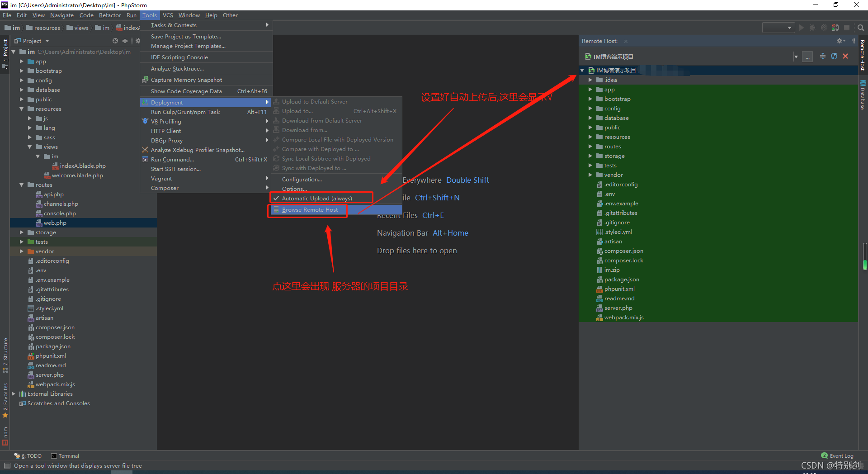Click the Browse Remote Host list icon
The image size is (868, 474).
coord(276,209)
